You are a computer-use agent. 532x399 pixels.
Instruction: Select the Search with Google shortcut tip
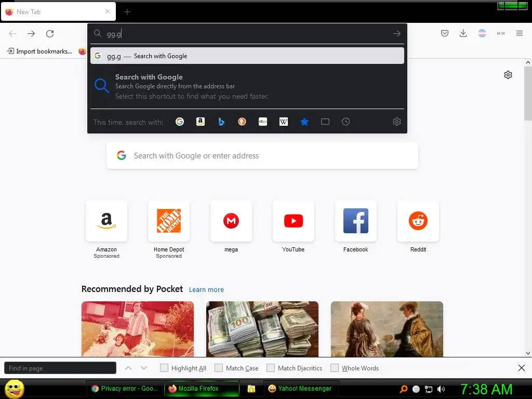click(247, 87)
